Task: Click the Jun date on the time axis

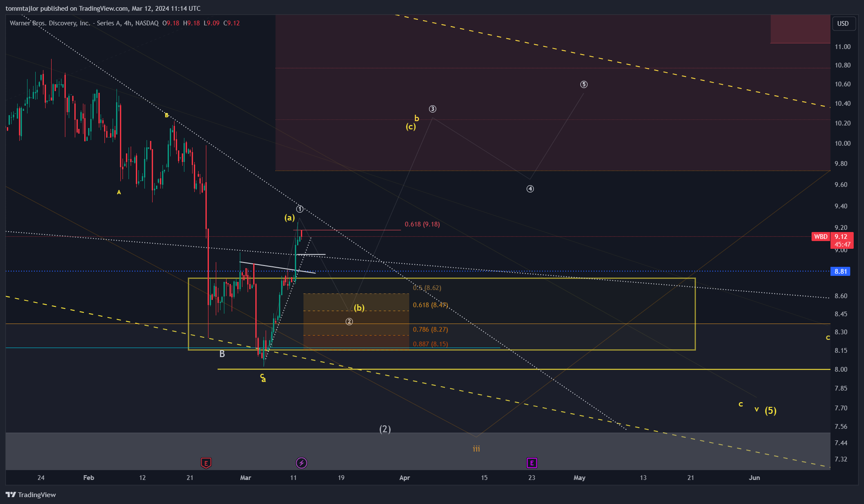Action: point(754,478)
